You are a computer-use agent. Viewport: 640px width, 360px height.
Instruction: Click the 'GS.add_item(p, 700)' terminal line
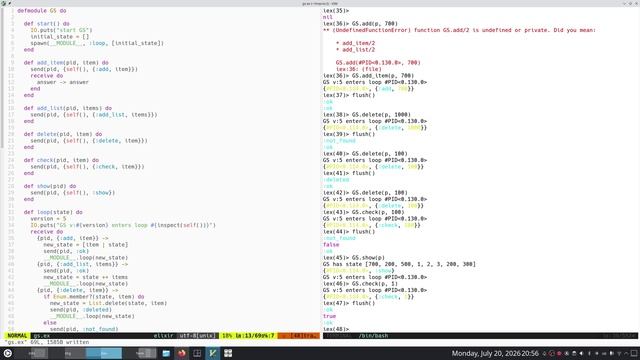(369, 76)
